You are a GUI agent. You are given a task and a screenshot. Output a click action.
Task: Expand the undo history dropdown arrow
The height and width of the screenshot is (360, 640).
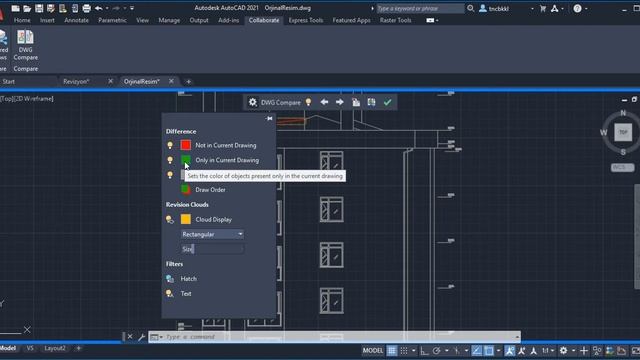[107, 8]
